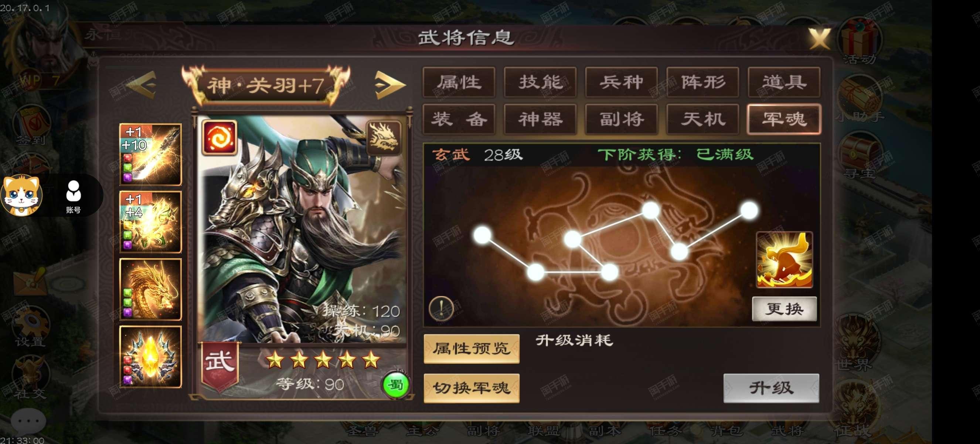Tap the glowing yellow gem equipment slot
Screen dimensions: 980x444
pyautogui.click(x=151, y=357)
